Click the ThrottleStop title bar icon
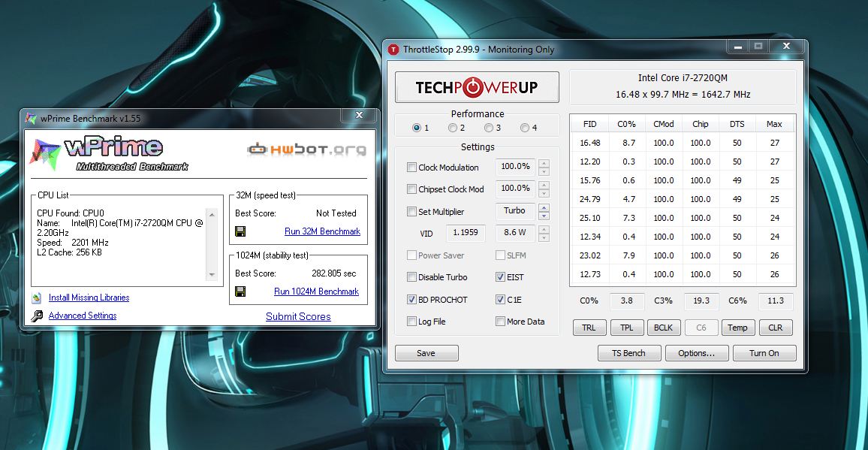 click(x=393, y=50)
